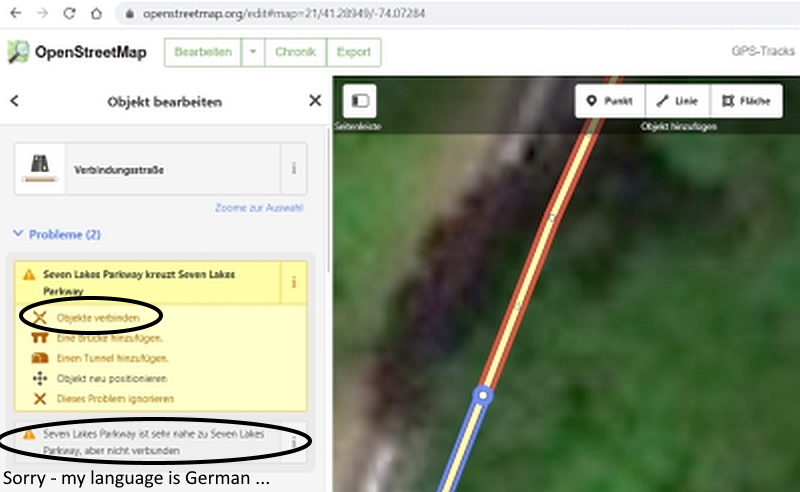Toggle the Seitenleiste sidebar button
This screenshot has width=800, height=492.
tap(360, 101)
